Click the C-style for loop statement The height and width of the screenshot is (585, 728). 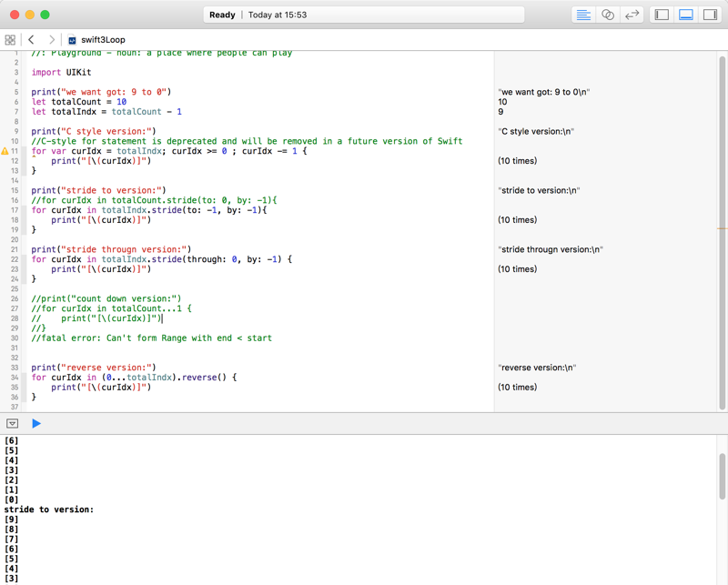point(169,151)
